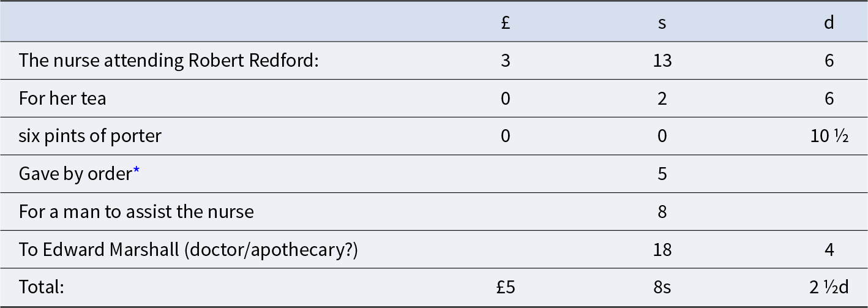Image resolution: width=868 pixels, height=308 pixels.
Task: Click the "s" shillings column header
Action: (x=662, y=23)
